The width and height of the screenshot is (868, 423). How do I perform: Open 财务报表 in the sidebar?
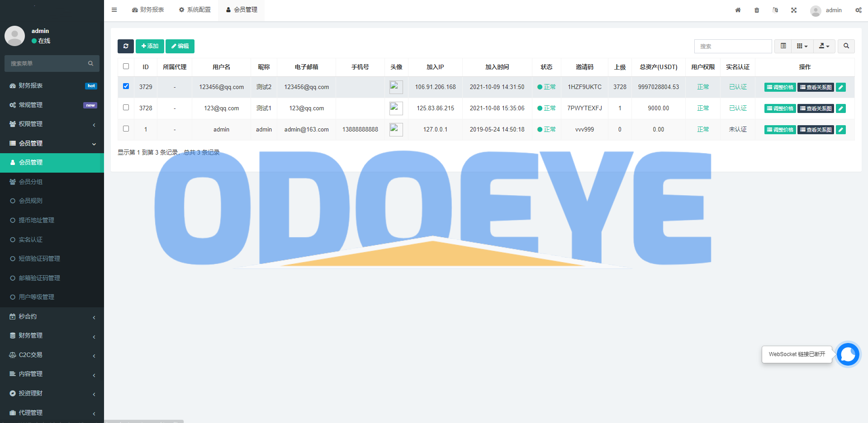tap(52, 86)
